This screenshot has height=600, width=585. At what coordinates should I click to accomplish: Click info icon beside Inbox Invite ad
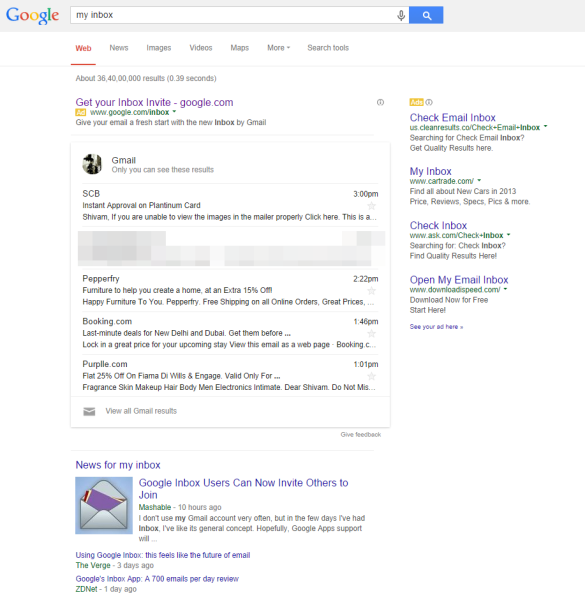click(x=380, y=102)
